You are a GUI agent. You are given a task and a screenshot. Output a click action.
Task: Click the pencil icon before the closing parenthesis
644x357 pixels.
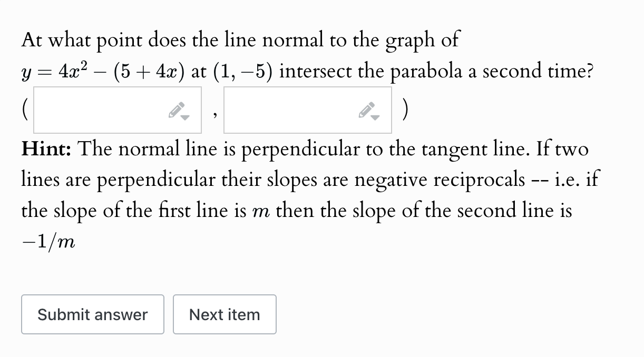[x=368, y=108]
